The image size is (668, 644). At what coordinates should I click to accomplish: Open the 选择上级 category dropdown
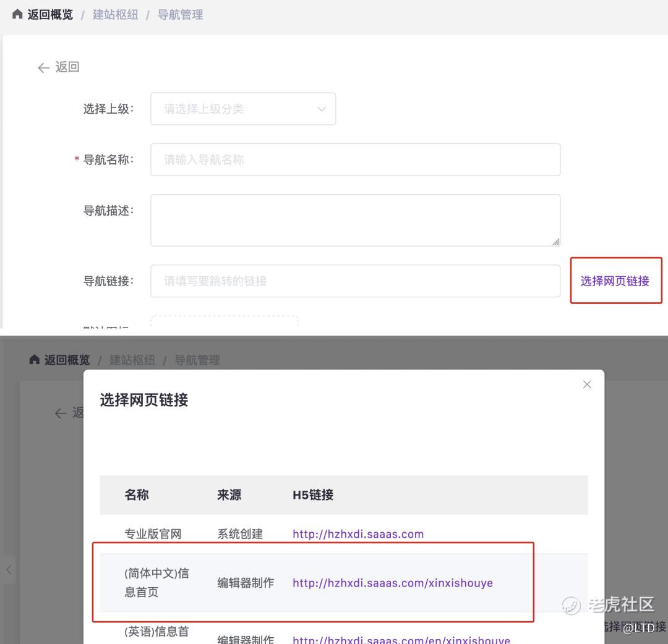243,109
